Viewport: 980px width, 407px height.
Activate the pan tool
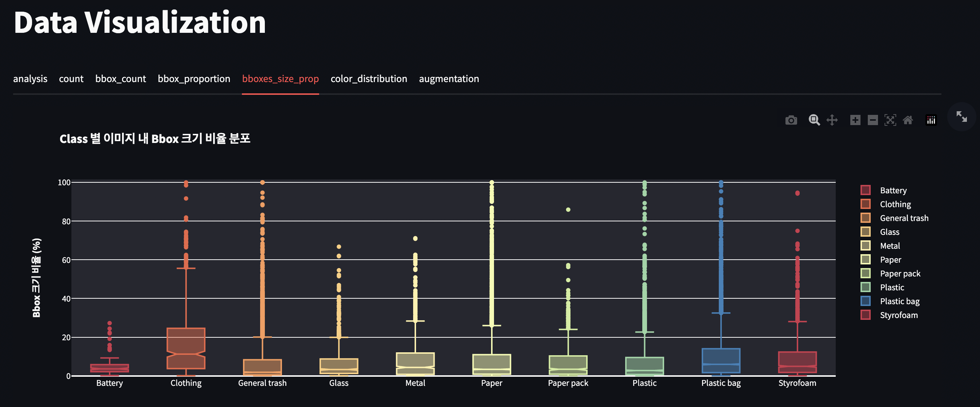pyautogui.click(x=832, y=120)
